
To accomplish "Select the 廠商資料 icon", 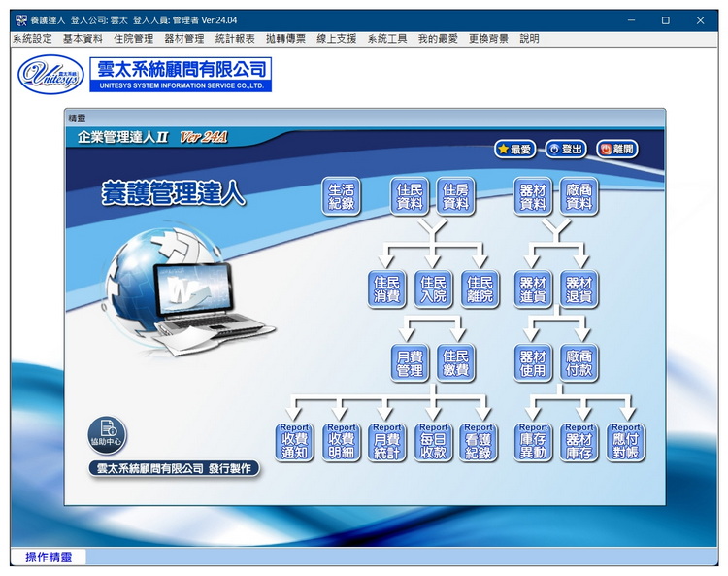I will coord(579,196).
